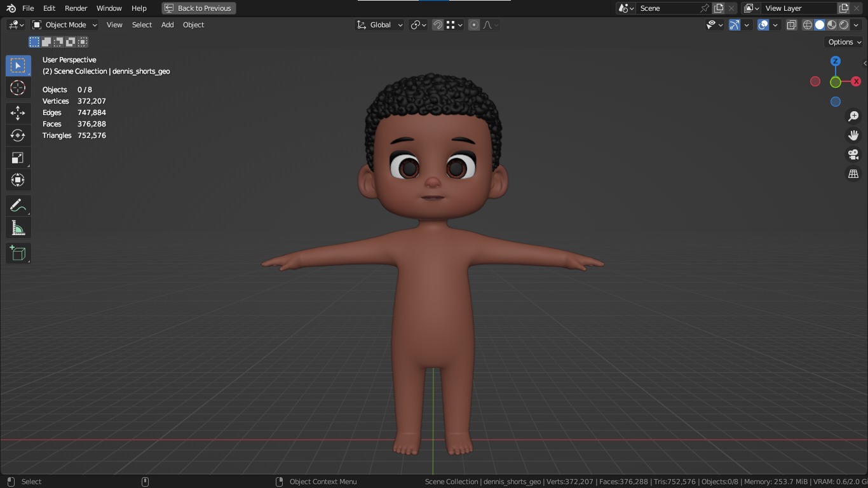Click the Back to Previous button
Viewport: 868px width, 488px height.
click(199, 8)
